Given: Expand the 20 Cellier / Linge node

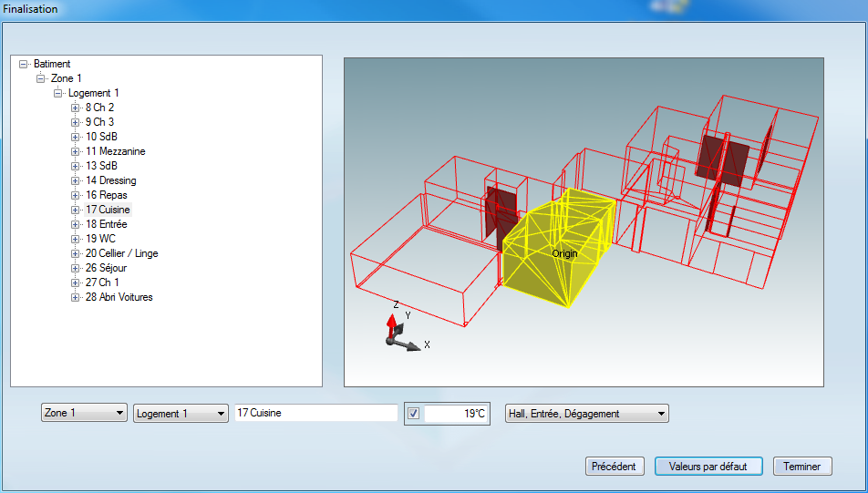Looking at the screenshot, I should pos(76,254).
